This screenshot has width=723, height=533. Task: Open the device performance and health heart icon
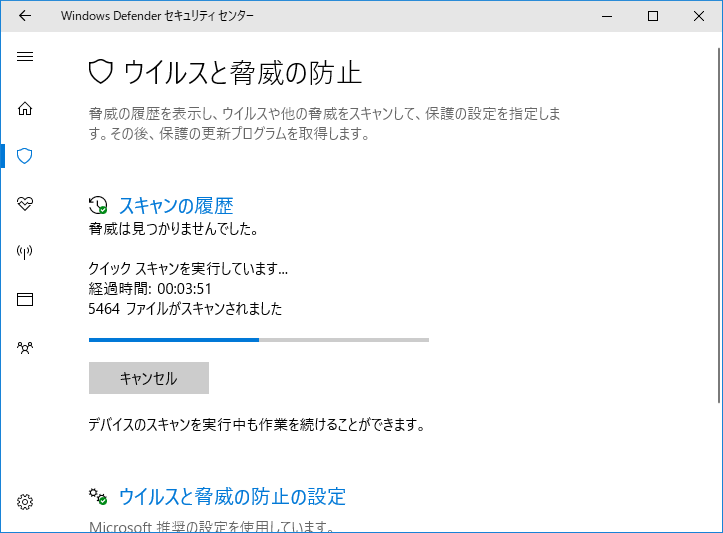[25, 203]
